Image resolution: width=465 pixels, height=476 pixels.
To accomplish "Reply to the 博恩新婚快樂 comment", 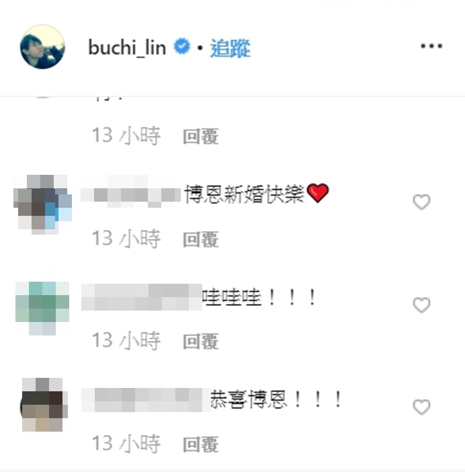I will coord(201,239).
